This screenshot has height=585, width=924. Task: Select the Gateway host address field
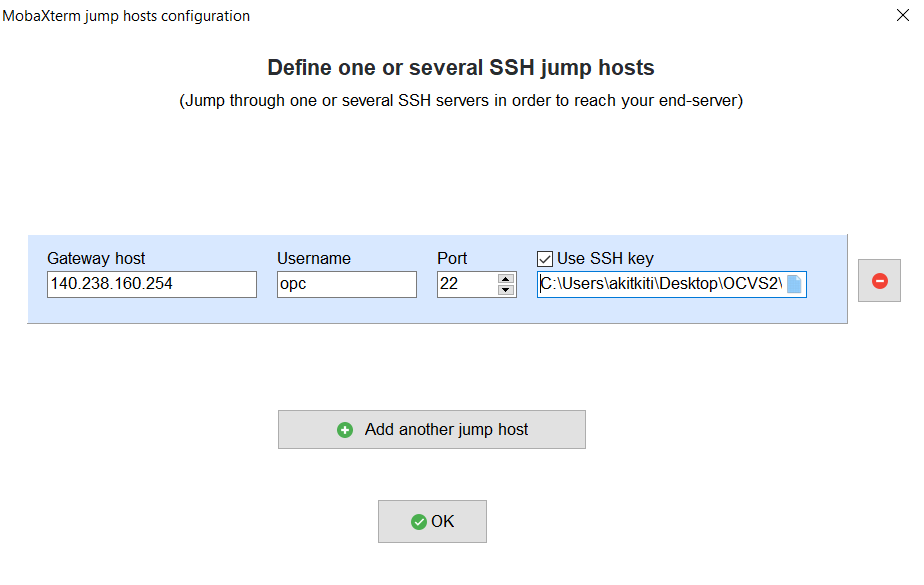150,284
